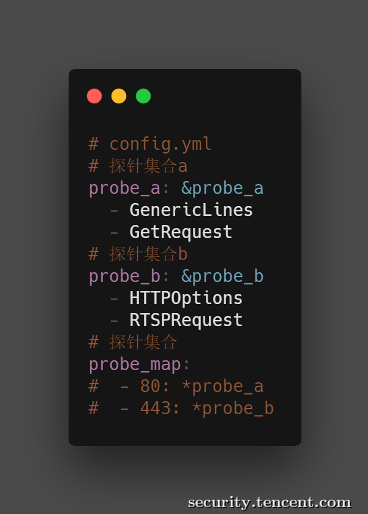
Task: Click the 'RTSPRequest' list entry
Action: pos(186,320)
